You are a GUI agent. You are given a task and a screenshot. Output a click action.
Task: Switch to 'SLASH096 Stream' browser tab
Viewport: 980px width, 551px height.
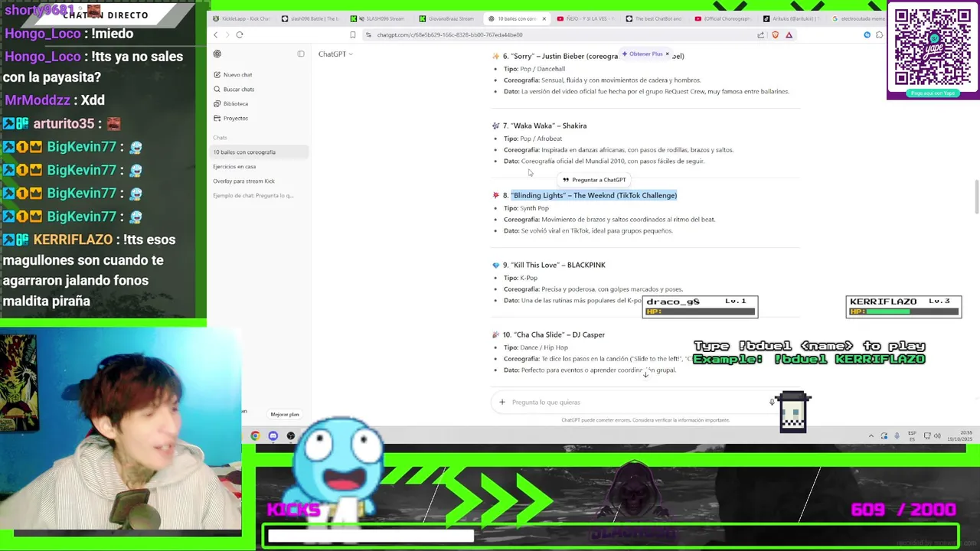pos(380,18)
